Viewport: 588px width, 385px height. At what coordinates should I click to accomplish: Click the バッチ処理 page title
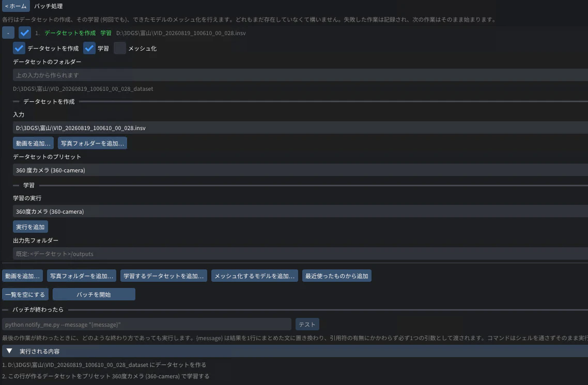tap(49, 6)
